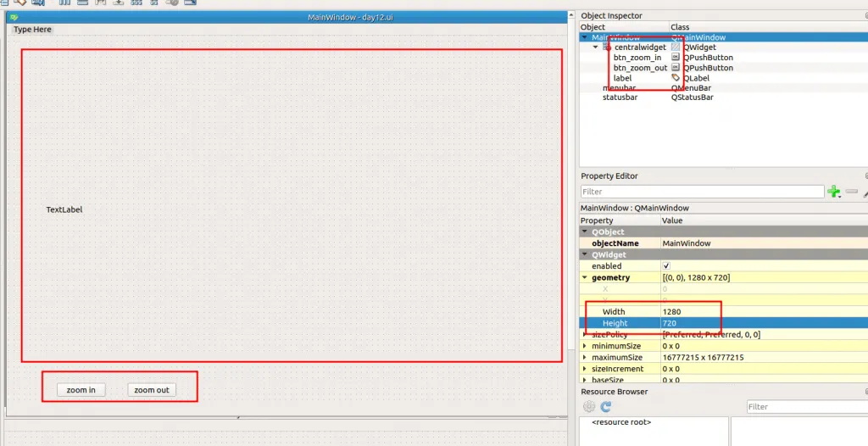Expand the maximumSize property

point(585,358)
